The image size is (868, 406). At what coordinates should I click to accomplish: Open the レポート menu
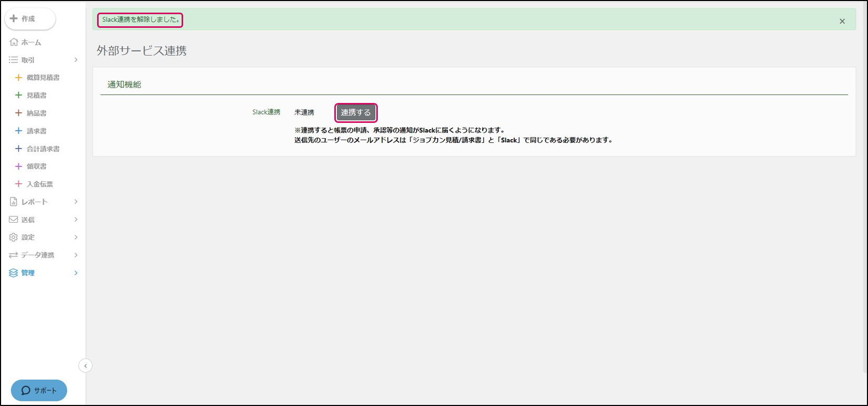click(x=35, y=202)
